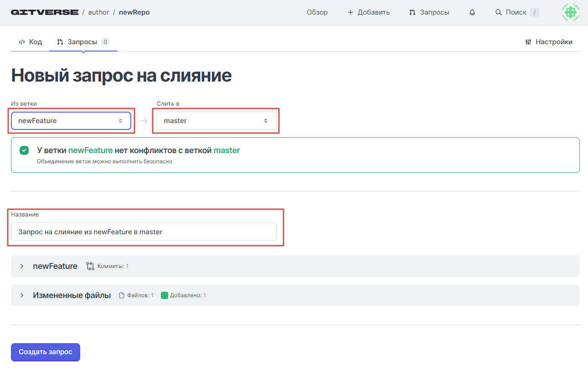Click the green checkmark in no-conflicts notice
588x371 pixels.
[24, 150]
